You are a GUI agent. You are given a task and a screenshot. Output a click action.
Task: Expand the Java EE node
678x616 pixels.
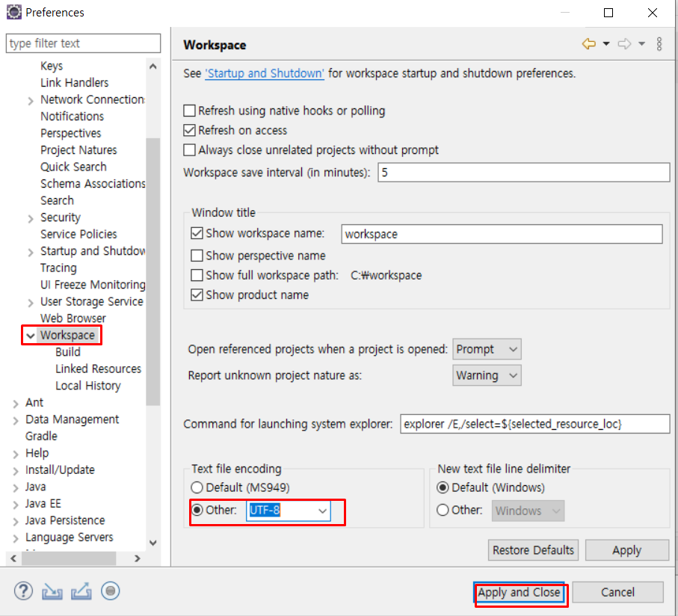point(16,505)
